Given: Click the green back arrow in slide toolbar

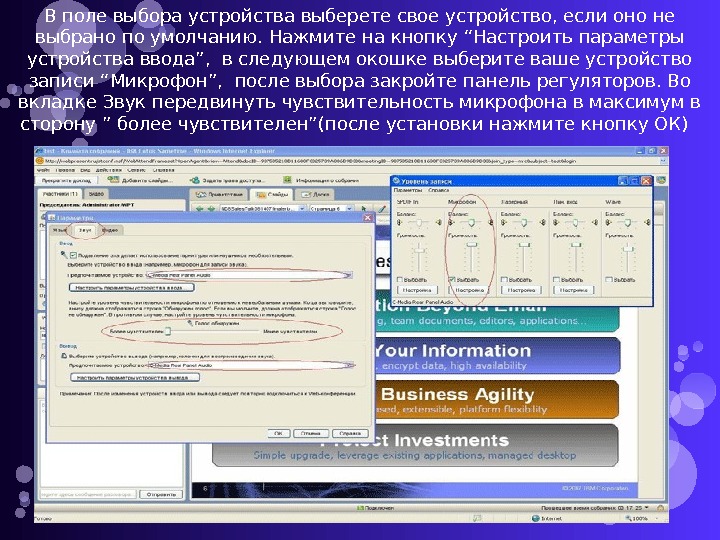Looking at the screenshot, I should click(x=199, y=208).
